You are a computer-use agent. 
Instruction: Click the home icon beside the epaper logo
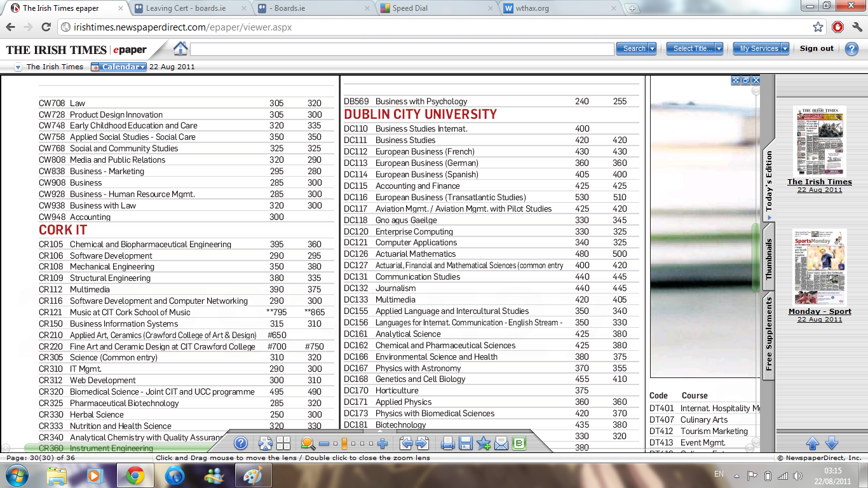point(180,48)
